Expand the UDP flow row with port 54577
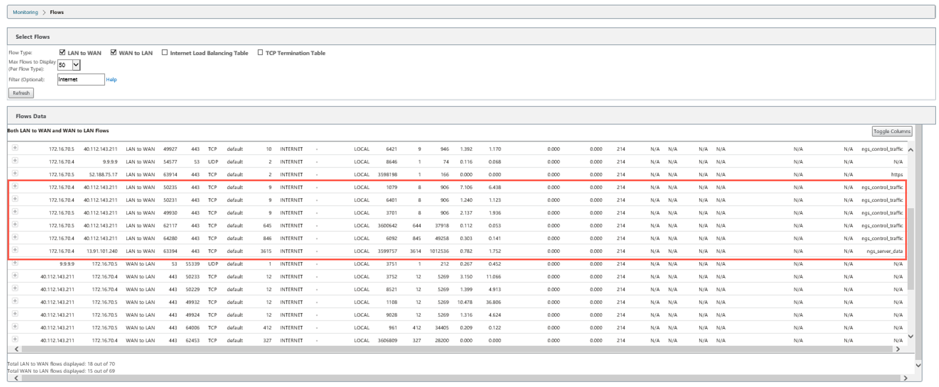 pos(15,161)
